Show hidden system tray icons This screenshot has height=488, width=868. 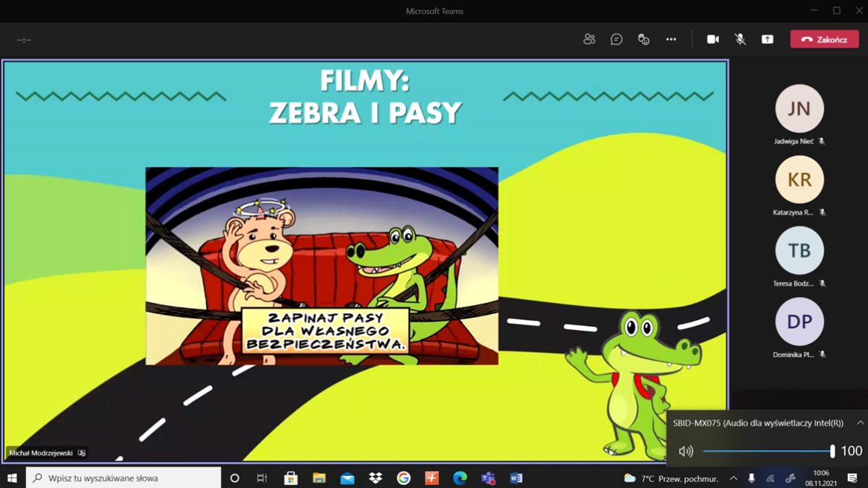pyautogui.click(x=733, y=478)
